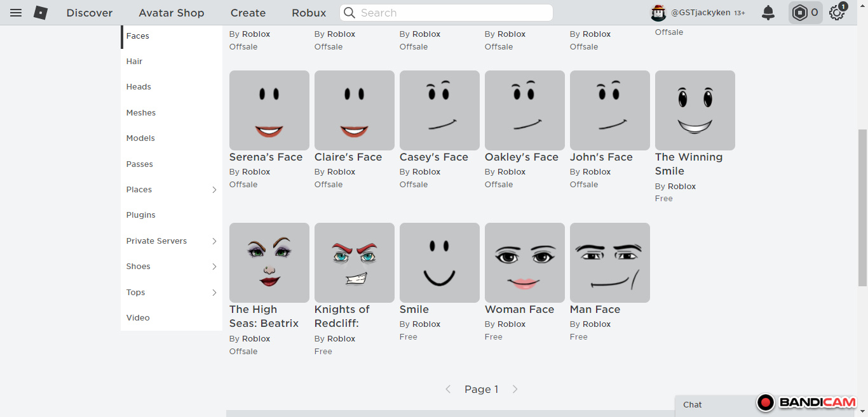Expand the Places category
This screenshot has height=417, width=868.
coord(214,190)
